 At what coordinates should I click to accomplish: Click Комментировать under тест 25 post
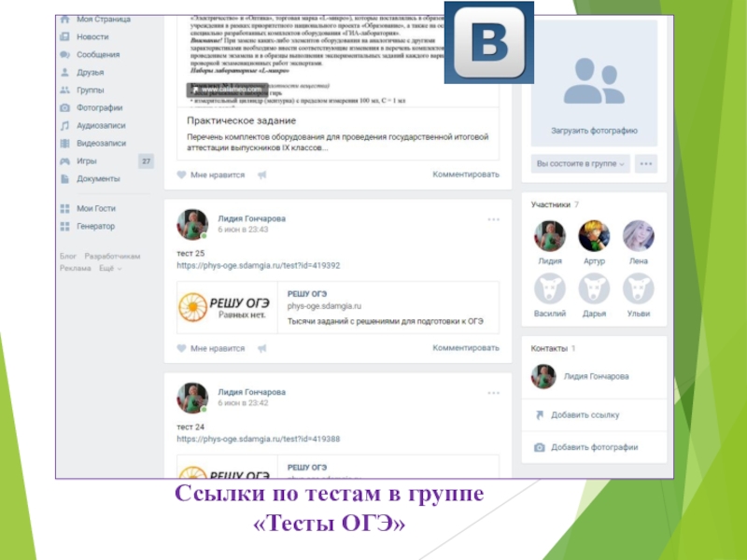pyautogui.click(x=466, y=347)
